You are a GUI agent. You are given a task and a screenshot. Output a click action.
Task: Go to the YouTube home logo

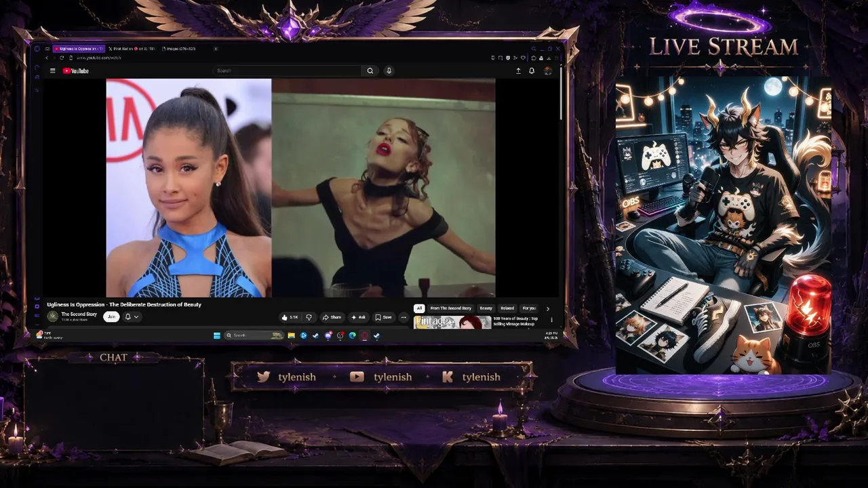[x=76, y=70]
